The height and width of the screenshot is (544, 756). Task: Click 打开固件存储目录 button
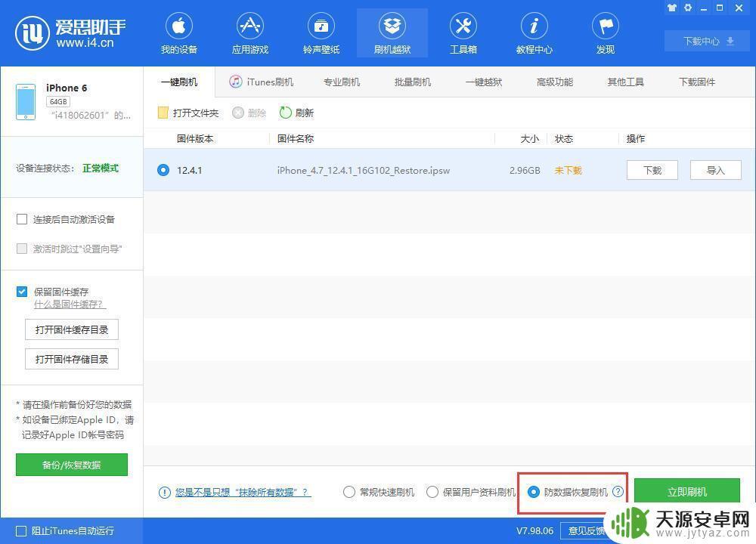[x=71, y=359]
